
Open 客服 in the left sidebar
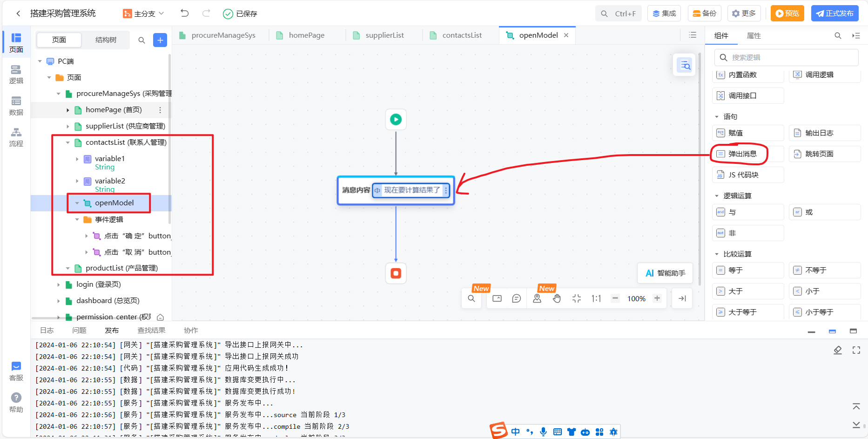(x=16, y=371)
